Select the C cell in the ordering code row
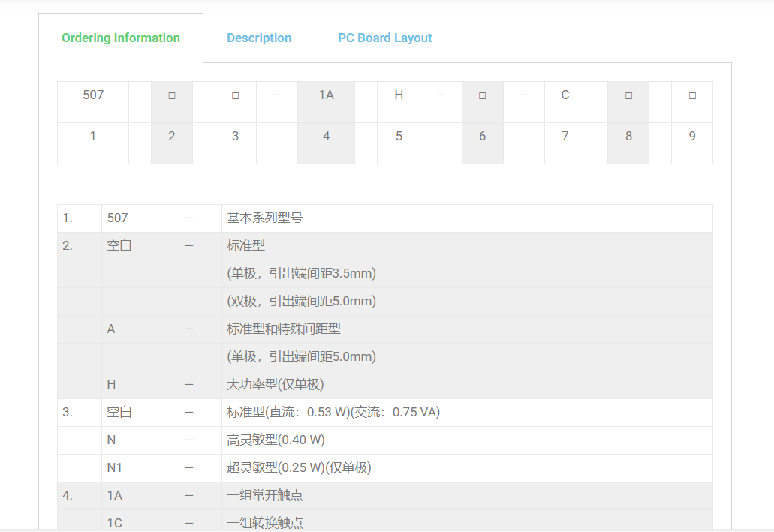Image resolution: width=774 pixels, height=532 pixels. (565, 95)
